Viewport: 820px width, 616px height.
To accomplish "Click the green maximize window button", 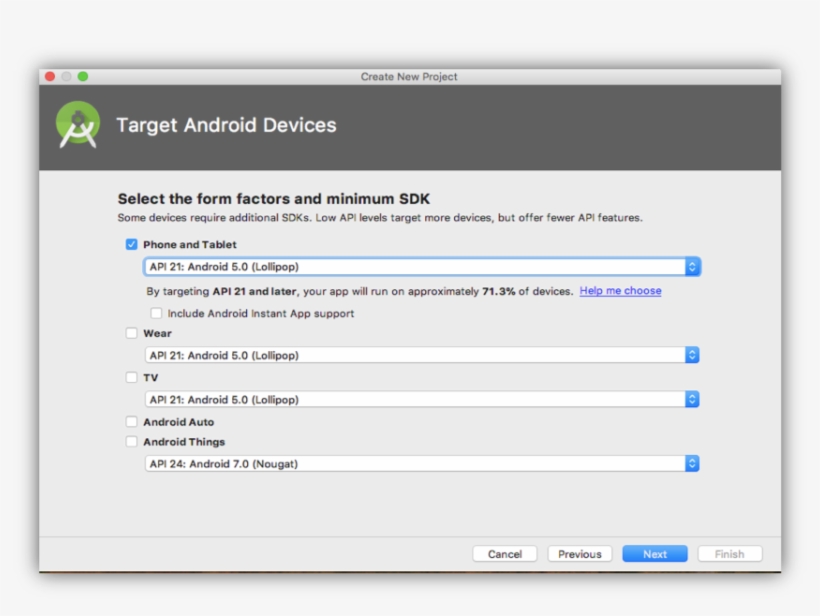I will [83, 77].
